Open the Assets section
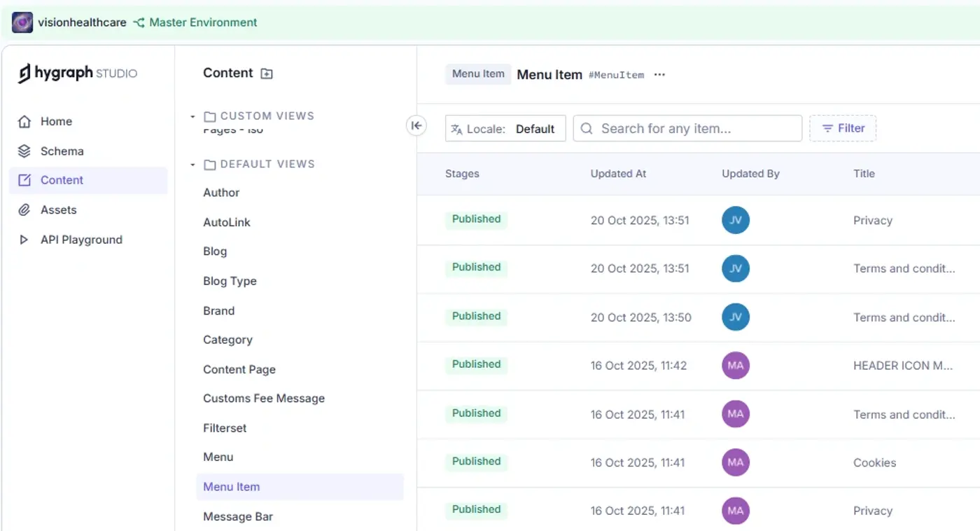Viewport: 980px width, 531px height. click(x=88, y=209)
